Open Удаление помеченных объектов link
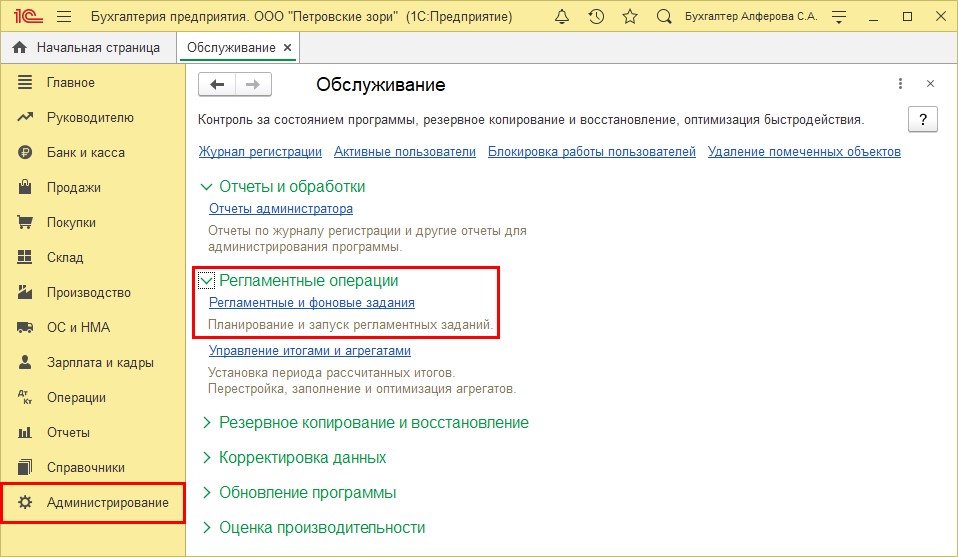Viewport: 958px width, 557px height. (x=804, y=151)
